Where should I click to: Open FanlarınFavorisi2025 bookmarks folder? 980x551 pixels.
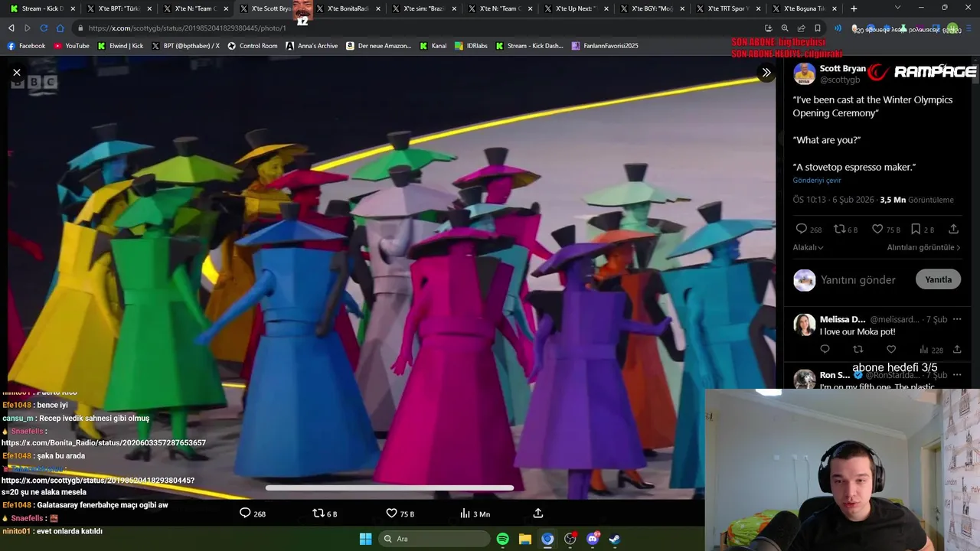605,46
